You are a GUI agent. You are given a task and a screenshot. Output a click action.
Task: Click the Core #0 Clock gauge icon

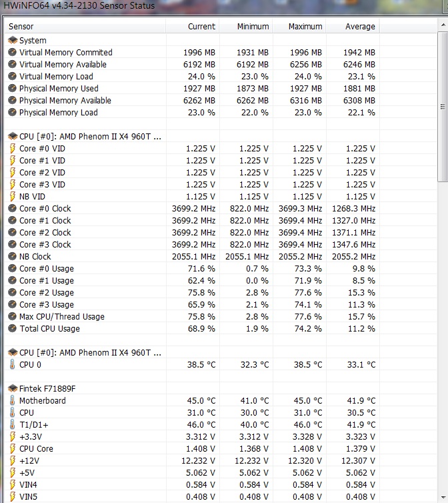(x=12, y=209)
